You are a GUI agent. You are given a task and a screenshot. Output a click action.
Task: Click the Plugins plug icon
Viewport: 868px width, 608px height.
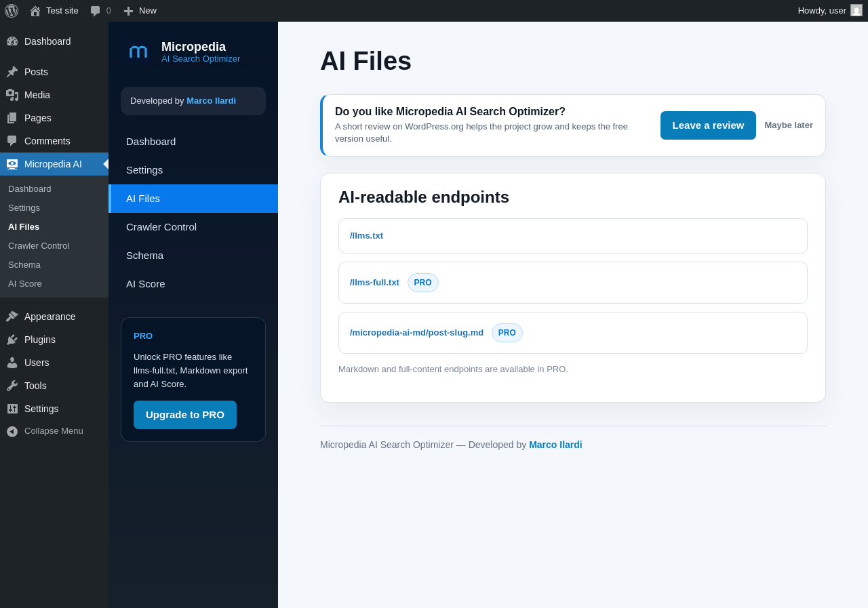(12, 340)
